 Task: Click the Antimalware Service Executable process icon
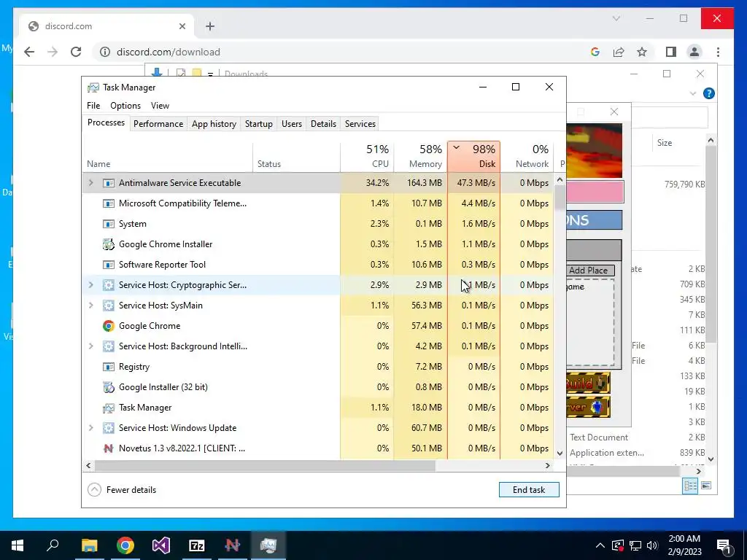tap(109, 183)
